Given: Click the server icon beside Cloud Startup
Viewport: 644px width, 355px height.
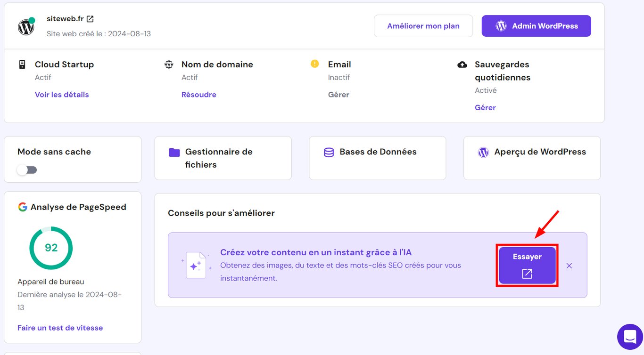Looking at the screenshot, I should click(x=22, y=64).
